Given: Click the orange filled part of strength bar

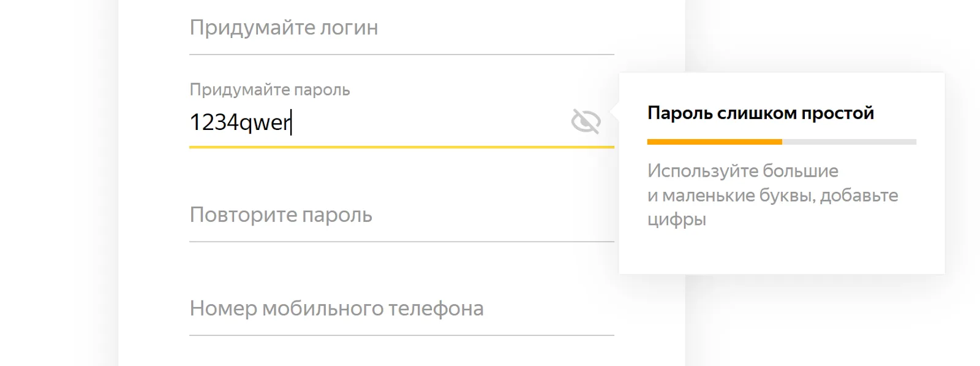Looking at the screenshot, I should point(715,142).
